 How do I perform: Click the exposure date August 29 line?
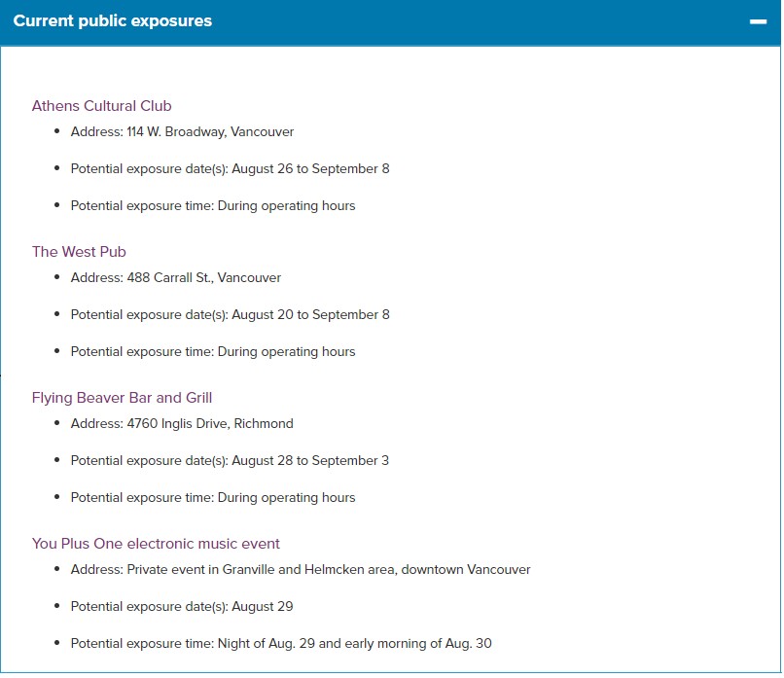tap(182, 607)
